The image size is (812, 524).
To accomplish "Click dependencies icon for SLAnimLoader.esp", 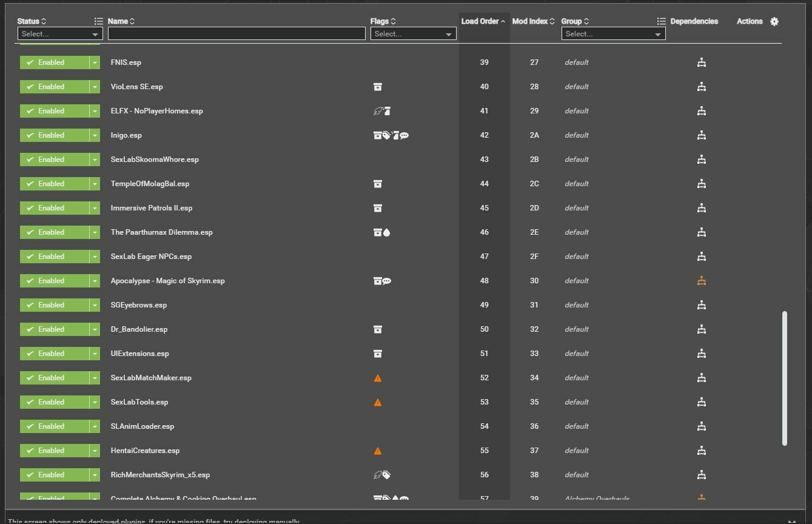I will click(x=701, y=426).
